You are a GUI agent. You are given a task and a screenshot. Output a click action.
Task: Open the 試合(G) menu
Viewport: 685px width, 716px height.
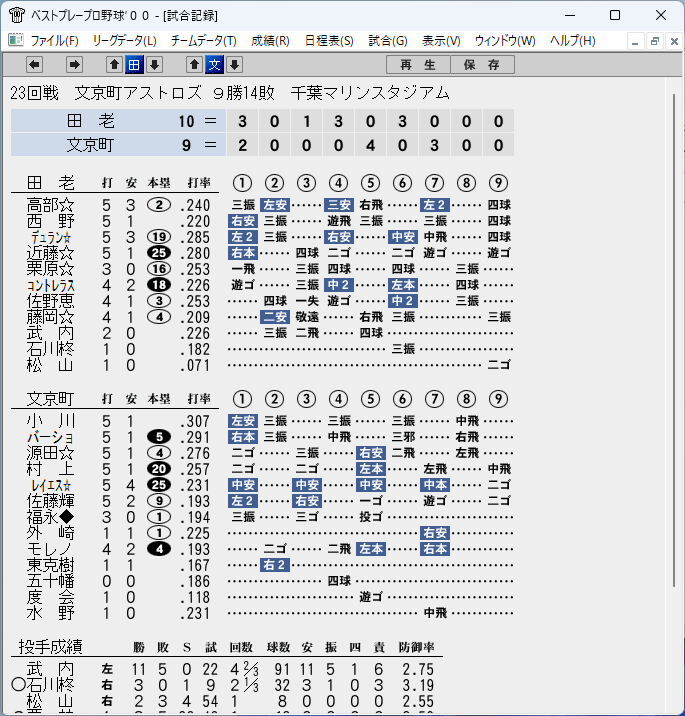pos(388,41)
